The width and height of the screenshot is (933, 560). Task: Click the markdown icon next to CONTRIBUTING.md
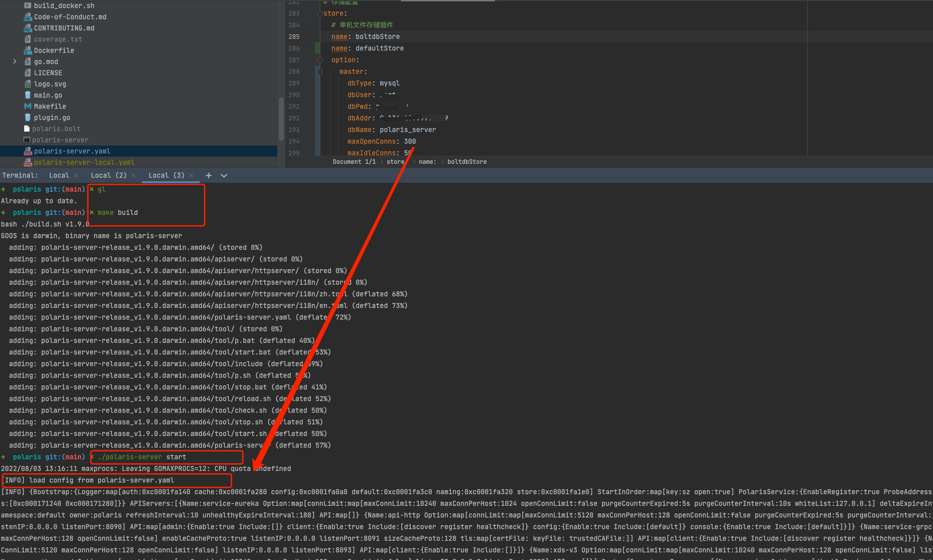pos(27,28)
